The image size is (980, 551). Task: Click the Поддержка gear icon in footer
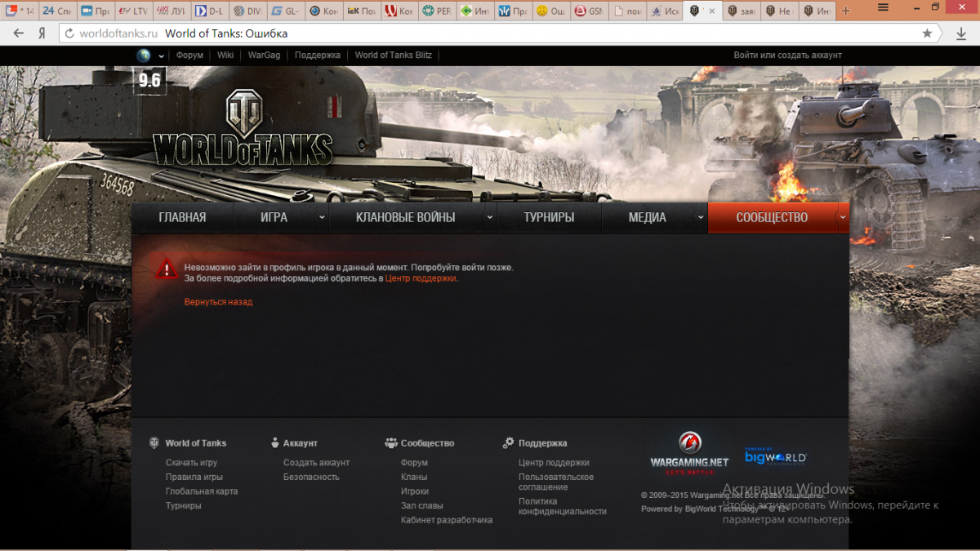point(508,442)
